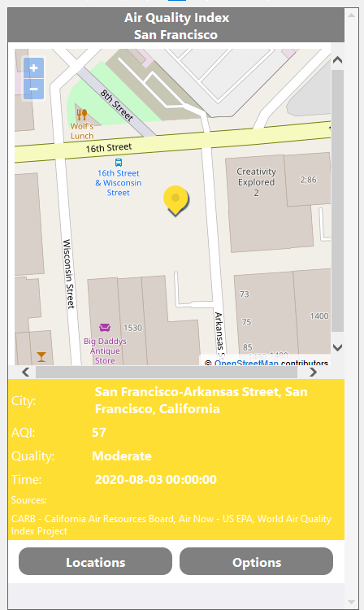The width and height of the screenshot is (364, 610).
Task: Open the Locations button
Action: pyautogui.click(x=95, y=561)
